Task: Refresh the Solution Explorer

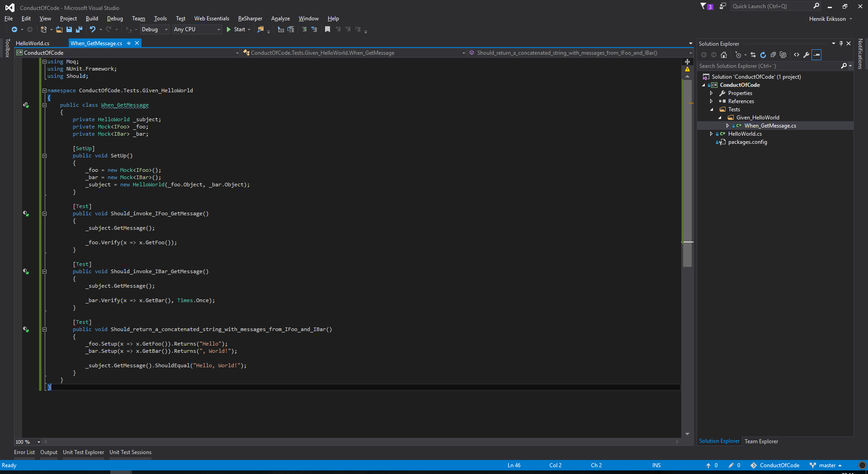Action: coord(763,55)
